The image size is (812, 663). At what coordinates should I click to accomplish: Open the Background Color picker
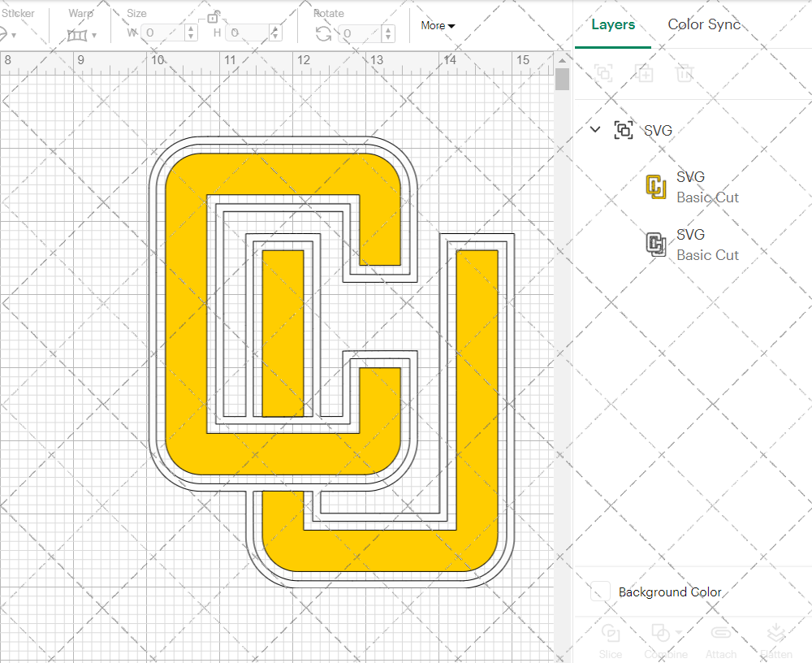[x=599, y=592]
